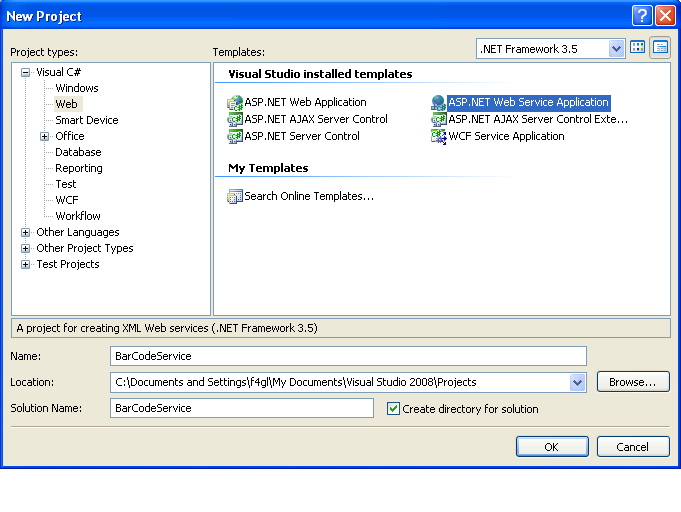Screen dimensions: 681x512
Task: Uncheck Create directory for solution
Action: 393,409
